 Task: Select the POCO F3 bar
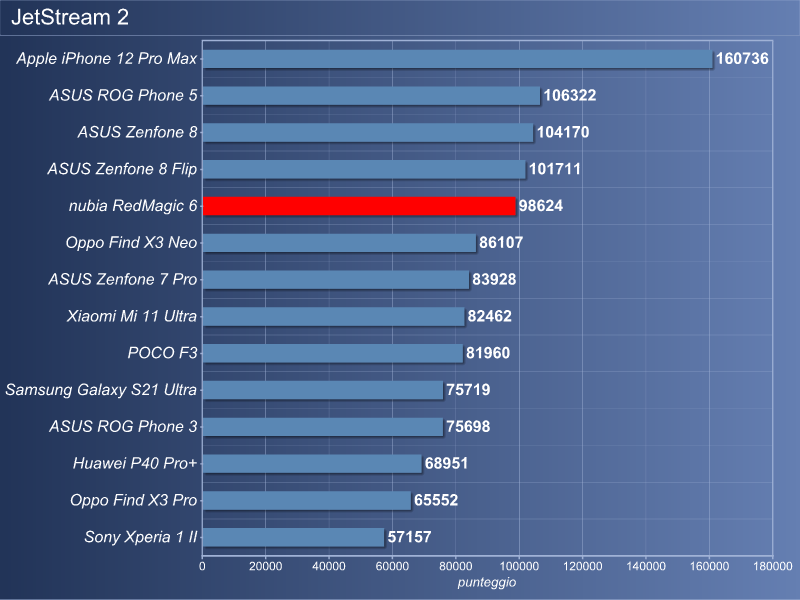[333, 354]
